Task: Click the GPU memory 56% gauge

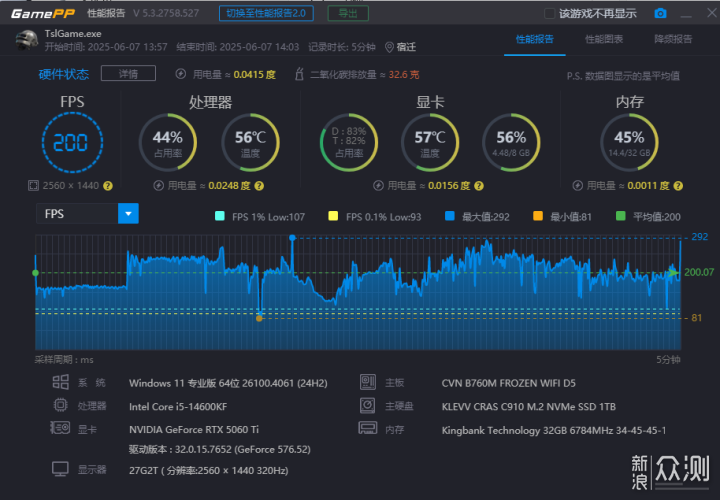Action: click(x=511, y=143)
